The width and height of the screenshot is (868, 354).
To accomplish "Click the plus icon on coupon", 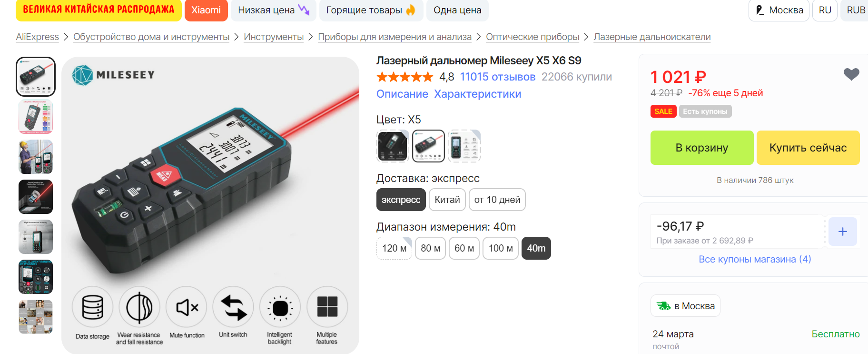I will [842, 232].
